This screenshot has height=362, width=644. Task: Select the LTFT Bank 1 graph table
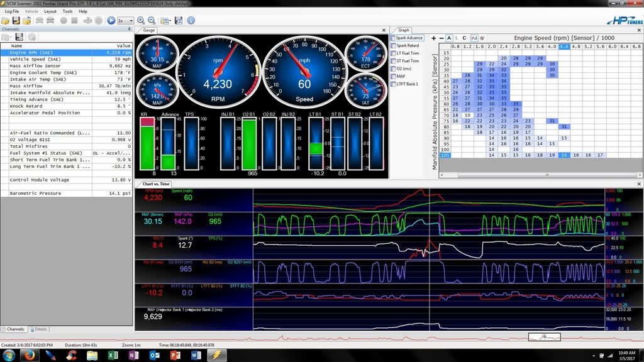coord(404,84)
